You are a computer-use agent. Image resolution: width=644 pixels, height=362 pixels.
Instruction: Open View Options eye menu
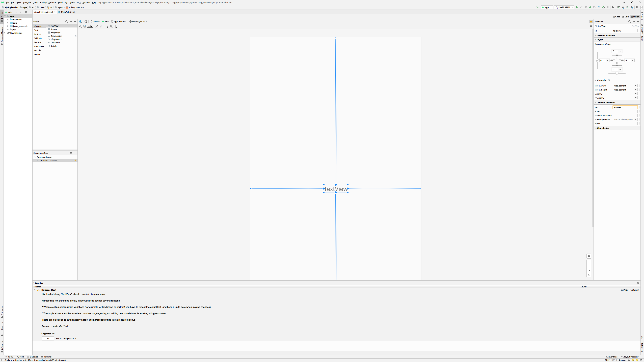tap(80, 26)
